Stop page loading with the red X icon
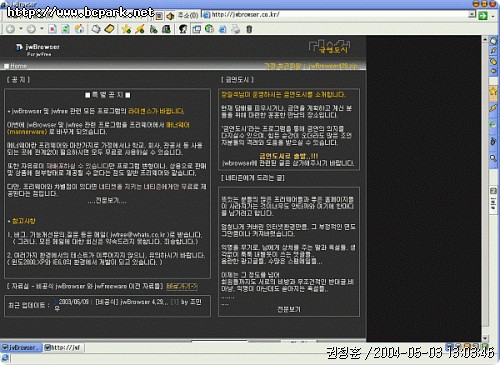 (x=52, y=29)
